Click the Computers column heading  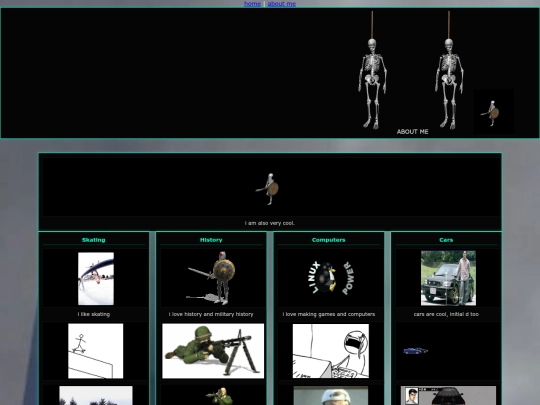click(x=329, y=240)
